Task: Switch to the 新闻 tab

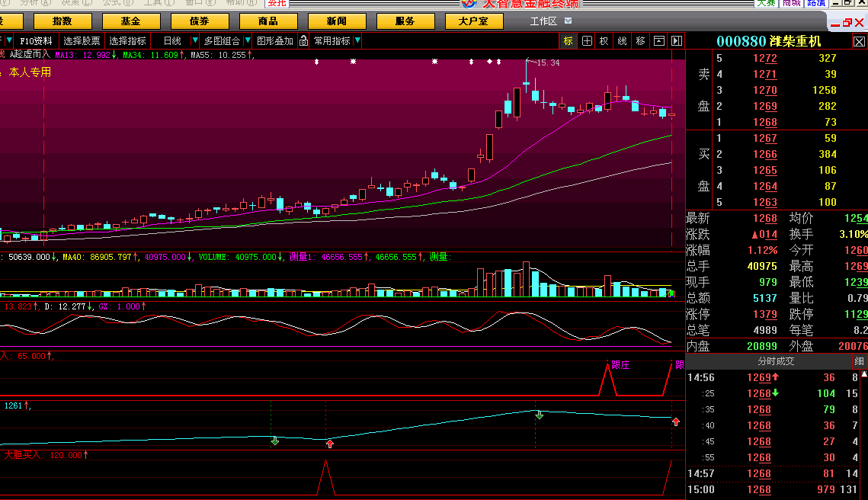Action: point(336,21)
